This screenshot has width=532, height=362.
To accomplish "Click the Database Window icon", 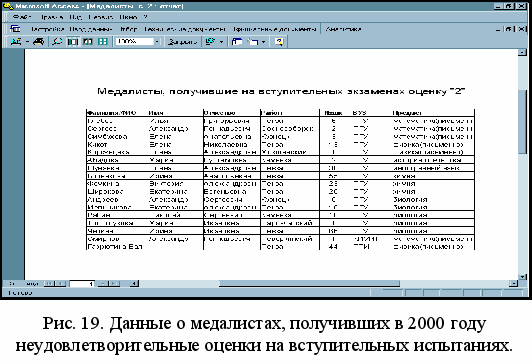I will [237, 41].
